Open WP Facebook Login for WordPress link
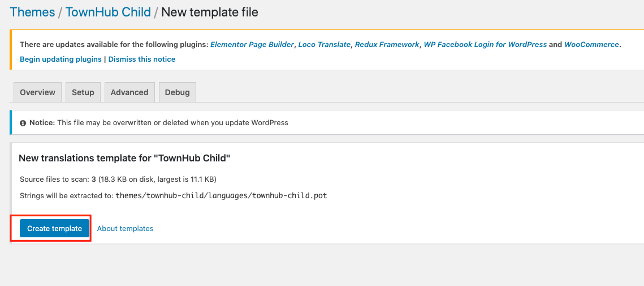This screenshot has width=644, height=286. pyautogui.click(x=485, y=44)
